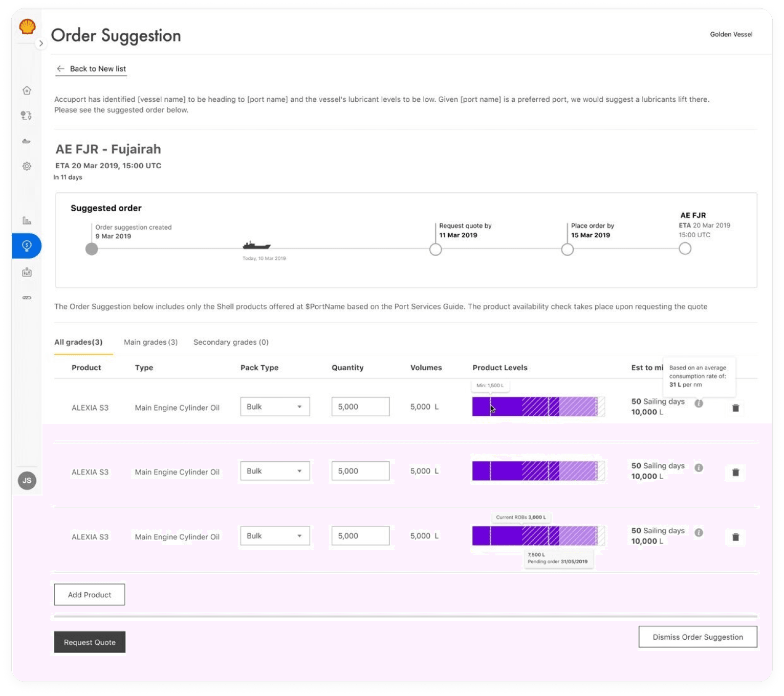
Task: Switch to All grades(3) tab
Action: point(78,342)
